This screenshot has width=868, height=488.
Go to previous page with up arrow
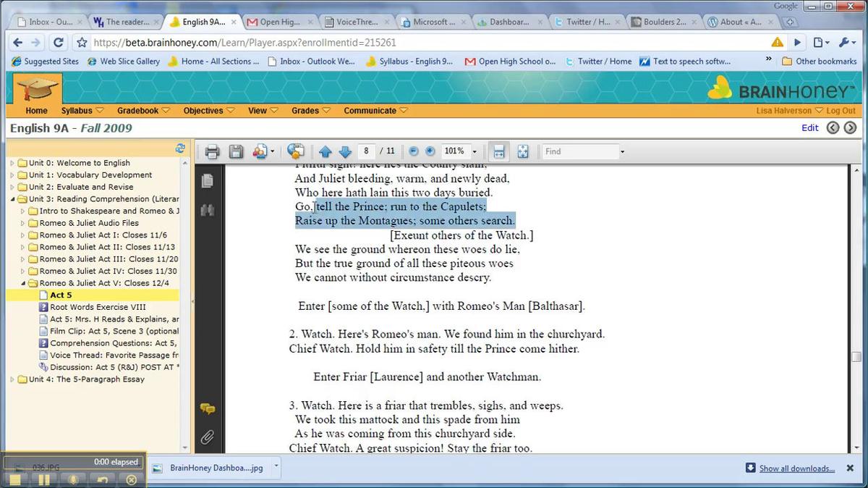point(325,151)
